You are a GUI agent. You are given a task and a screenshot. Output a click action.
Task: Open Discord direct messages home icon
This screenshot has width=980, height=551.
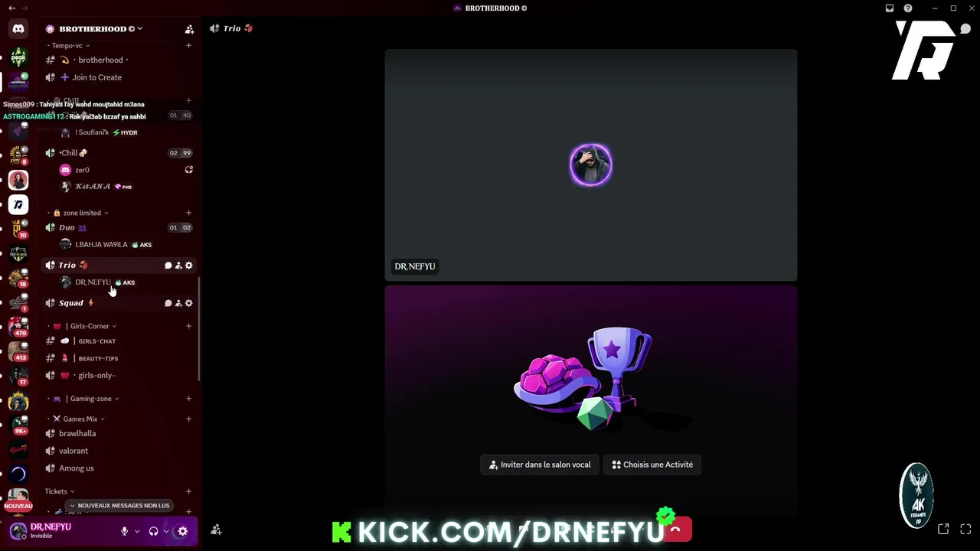click(18, 28)
